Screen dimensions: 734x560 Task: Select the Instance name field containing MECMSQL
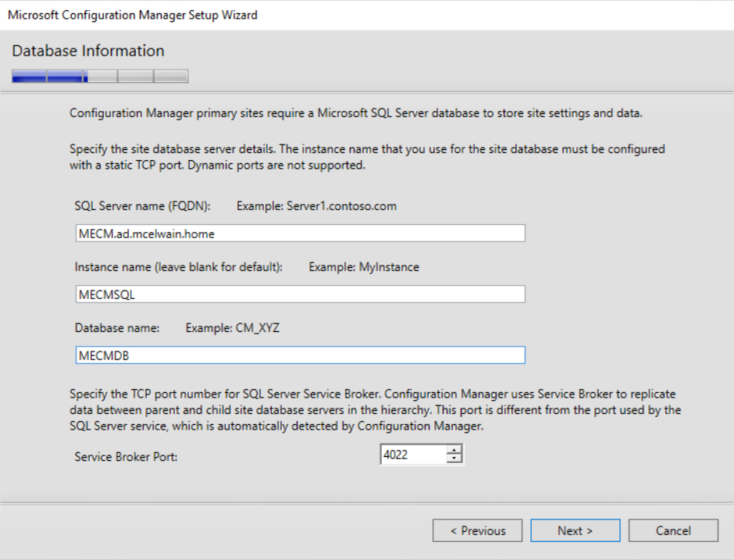[x=300, y=294]
